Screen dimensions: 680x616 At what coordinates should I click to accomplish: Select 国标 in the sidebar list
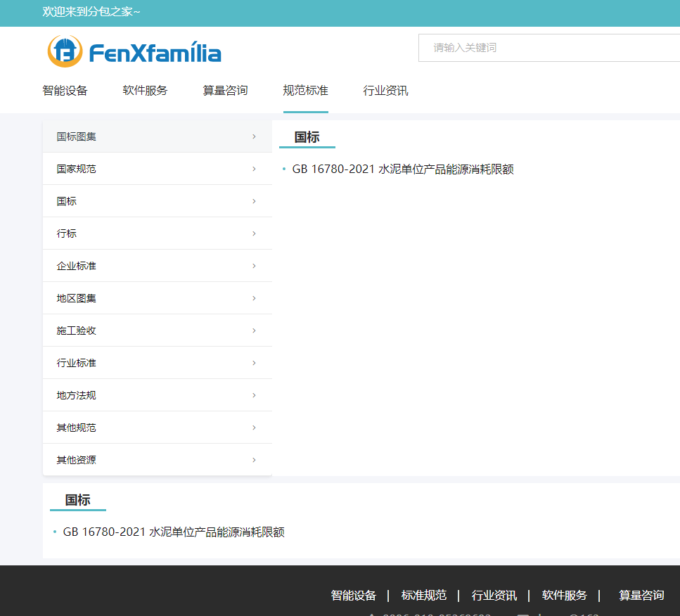[x=67, y=201]
